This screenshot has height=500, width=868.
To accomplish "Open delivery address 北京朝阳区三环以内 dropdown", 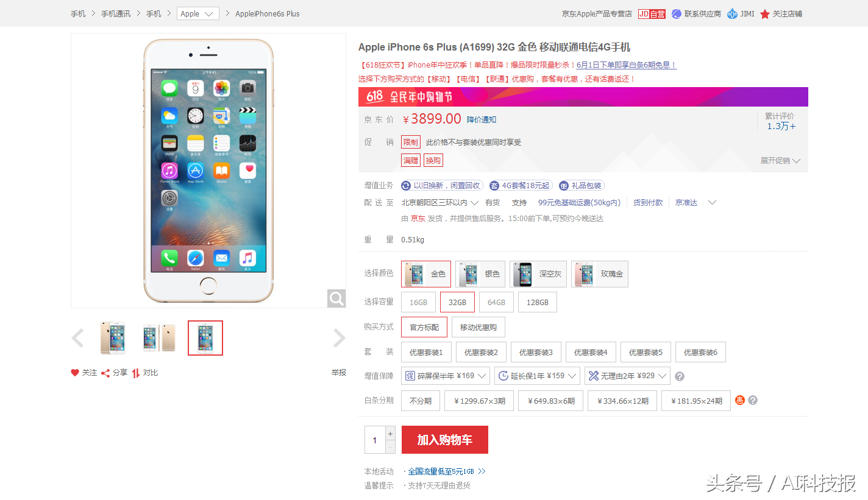I will [x=441, y=203].
